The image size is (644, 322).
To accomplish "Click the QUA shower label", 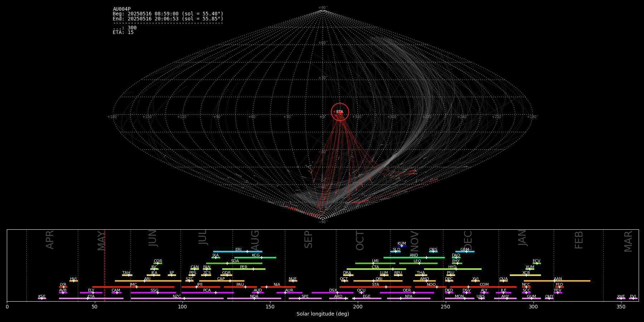I will [503, 279].
